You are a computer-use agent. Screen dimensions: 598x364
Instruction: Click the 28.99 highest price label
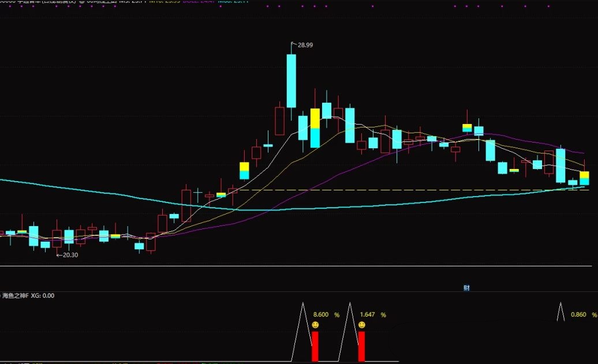305,45
